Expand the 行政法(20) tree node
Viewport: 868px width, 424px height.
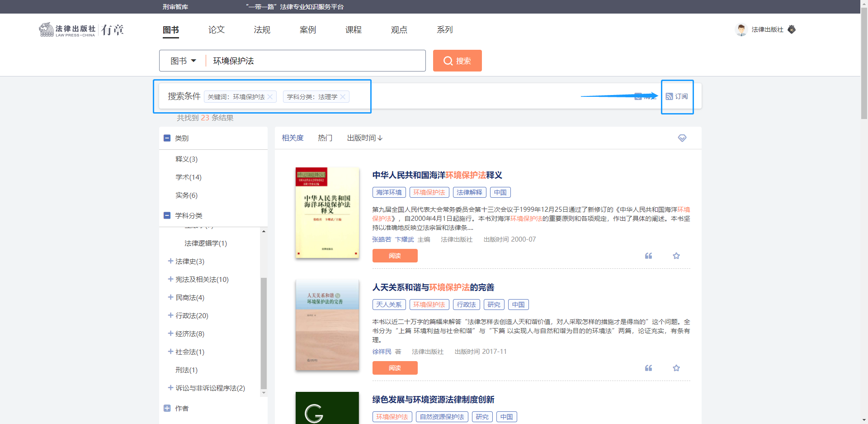tap(170, 315)
